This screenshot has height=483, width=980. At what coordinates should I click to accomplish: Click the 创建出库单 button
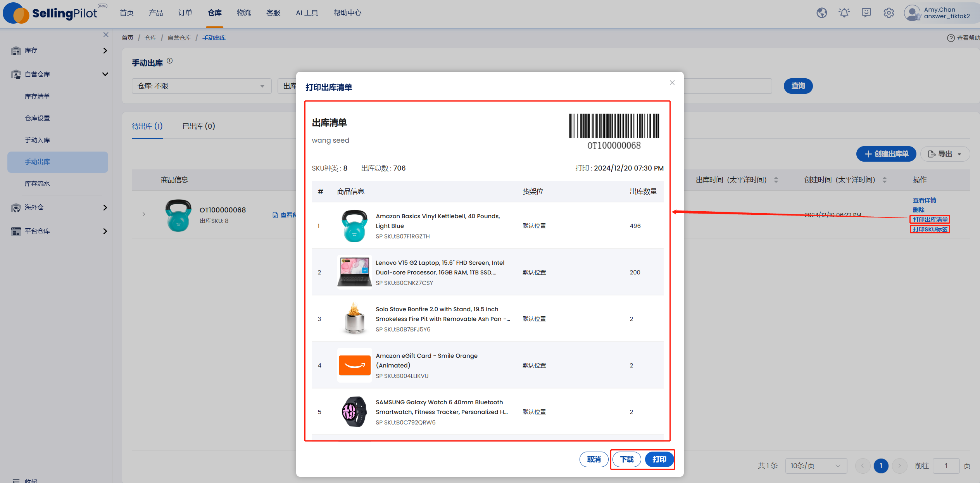[x=886, y=154]
